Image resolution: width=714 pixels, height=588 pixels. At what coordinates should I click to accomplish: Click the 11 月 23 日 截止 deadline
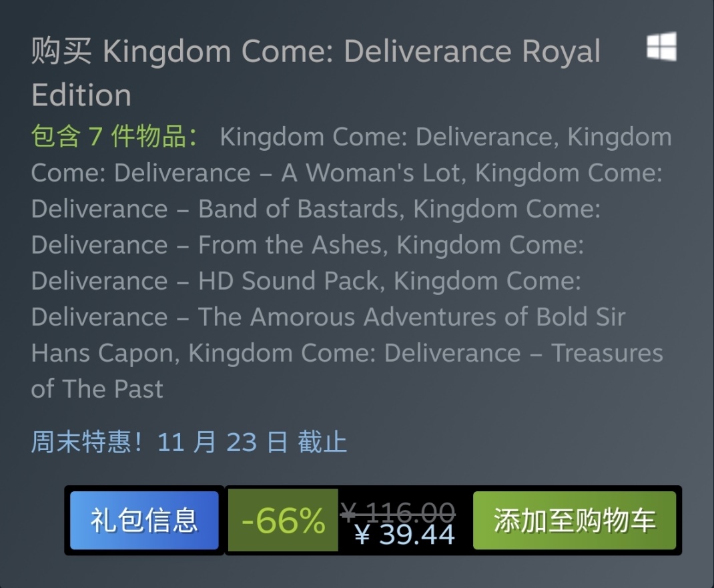tap(252, 443)
